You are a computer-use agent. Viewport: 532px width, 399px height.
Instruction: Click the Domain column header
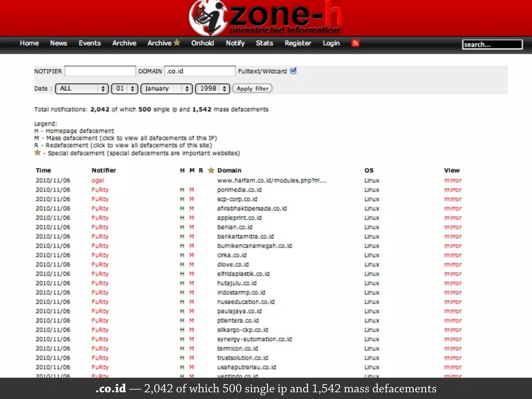(x=229, y=170)
